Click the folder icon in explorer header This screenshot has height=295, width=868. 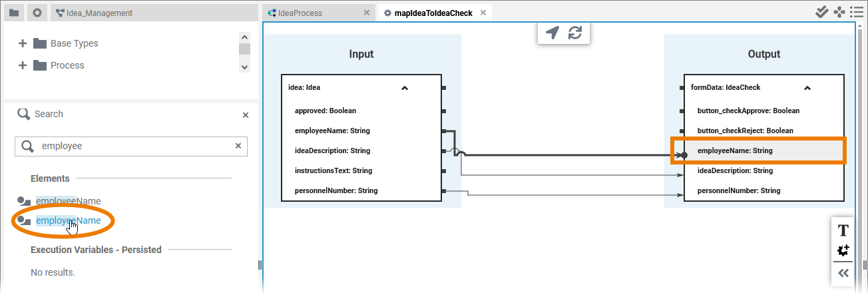point(14,13)
